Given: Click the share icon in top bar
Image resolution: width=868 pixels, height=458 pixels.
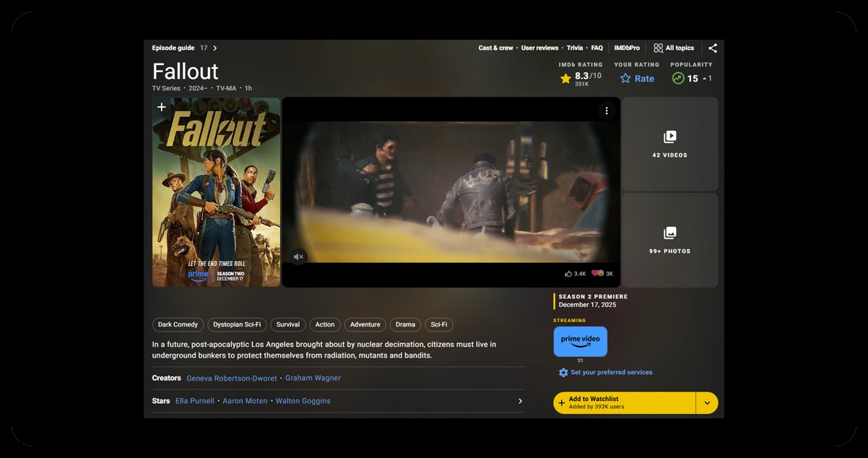Looking at the screenshot, I should click(x=713, y=48).
